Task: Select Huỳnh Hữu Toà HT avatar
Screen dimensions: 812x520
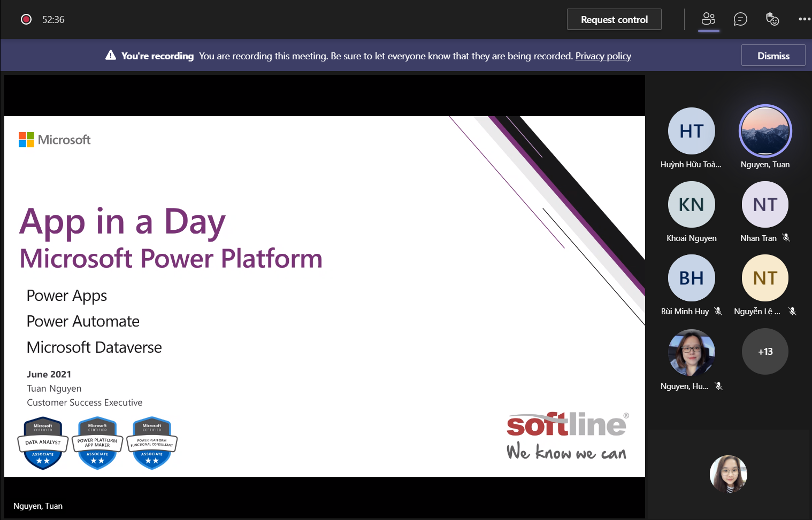Action: pyautogui.click(x=692, y=131)
